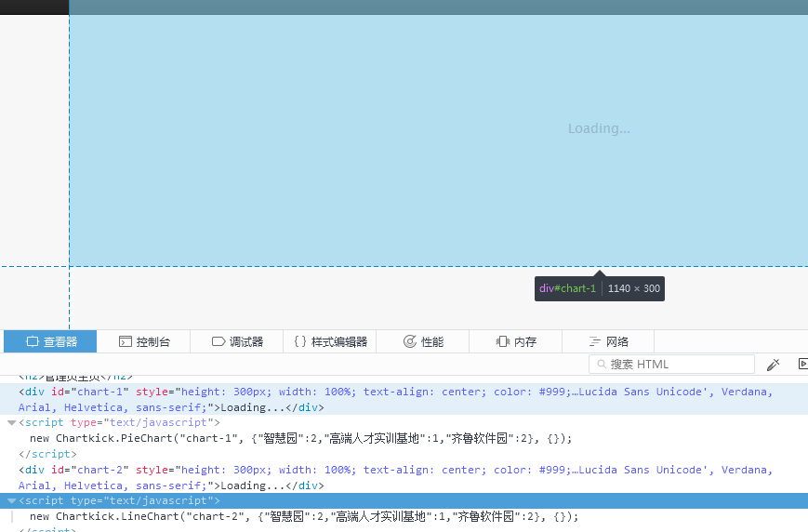The image size is (808, 532).
Task: Click the inspector icon on 查看器 tab
Action: tap(33, 341)
